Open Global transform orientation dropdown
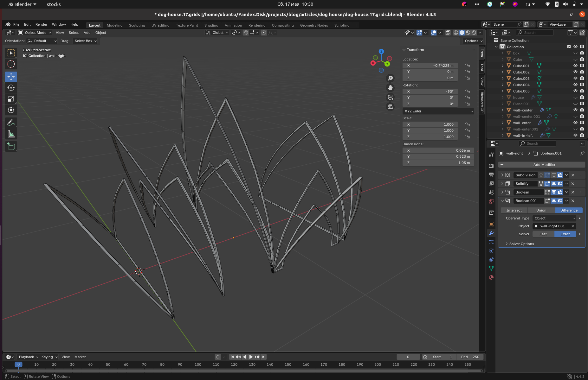Viewport: 588px width, 380px height. click(x=217, y=33)
